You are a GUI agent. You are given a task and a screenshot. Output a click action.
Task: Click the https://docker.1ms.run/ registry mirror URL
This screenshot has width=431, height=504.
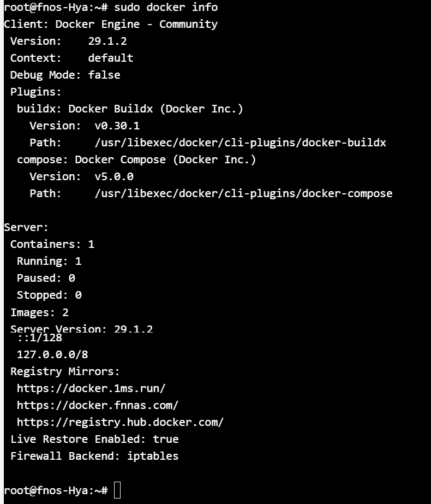click(91, 388)
